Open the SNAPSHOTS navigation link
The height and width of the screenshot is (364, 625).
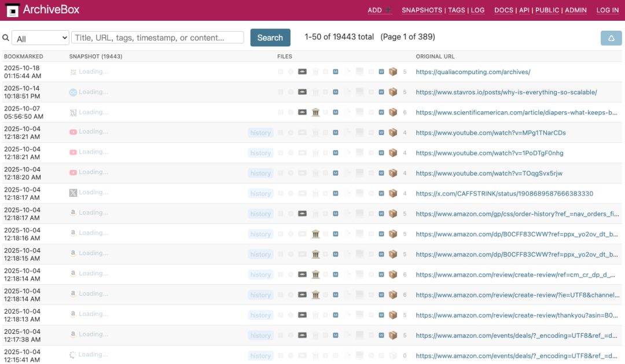tap(422, 10)
